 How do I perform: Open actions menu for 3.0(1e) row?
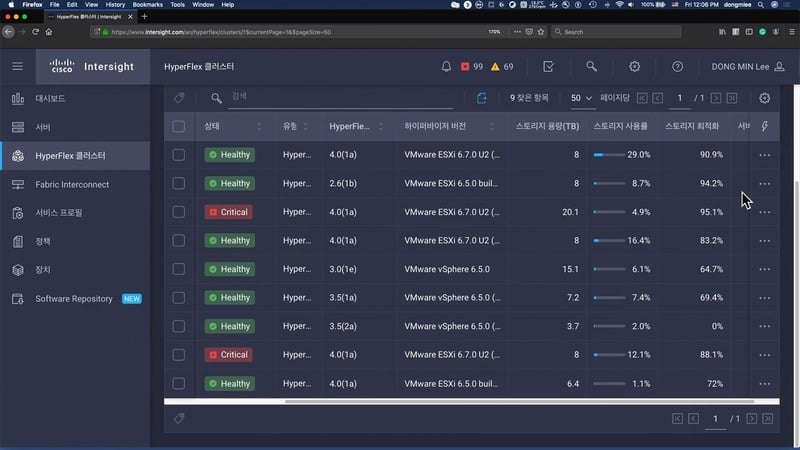[764, 269]
